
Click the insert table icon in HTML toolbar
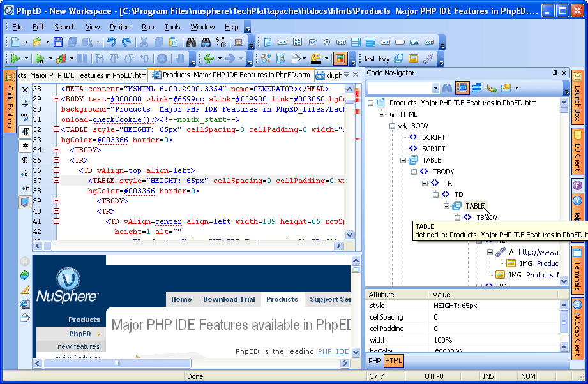pyautogui.click(x=398, y=59)
